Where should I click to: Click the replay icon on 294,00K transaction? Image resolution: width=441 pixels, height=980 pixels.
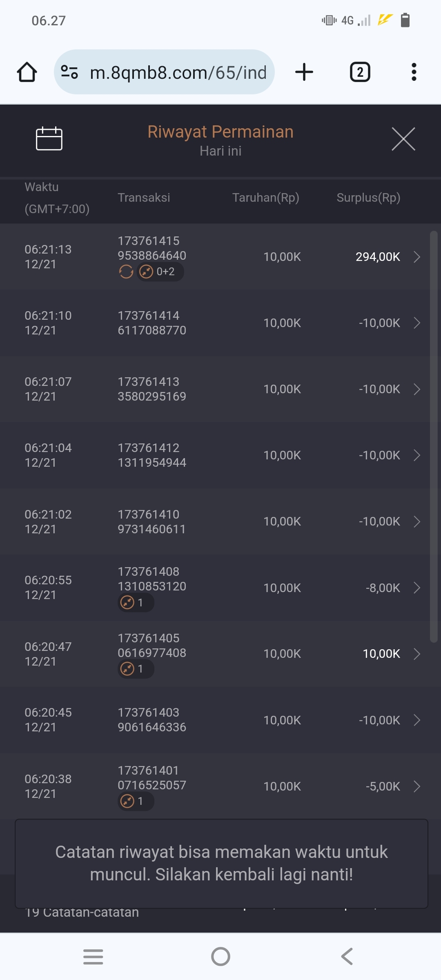126,272
